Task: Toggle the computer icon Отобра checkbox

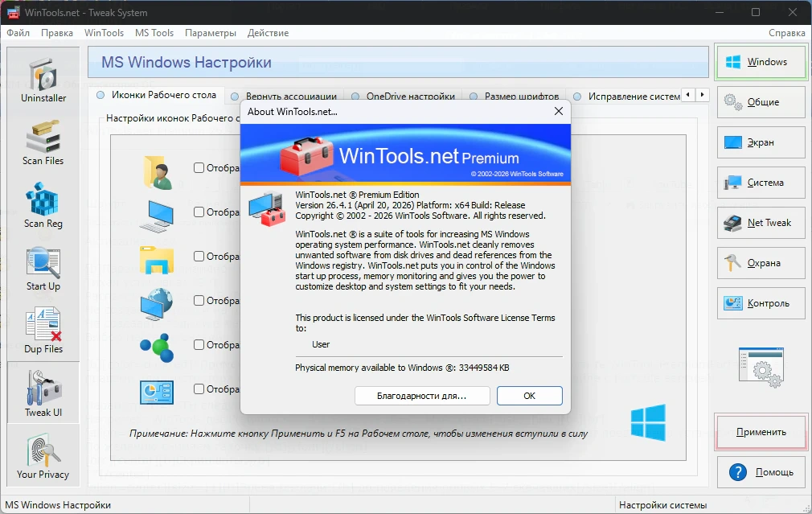Action: (x=199, y=212)
